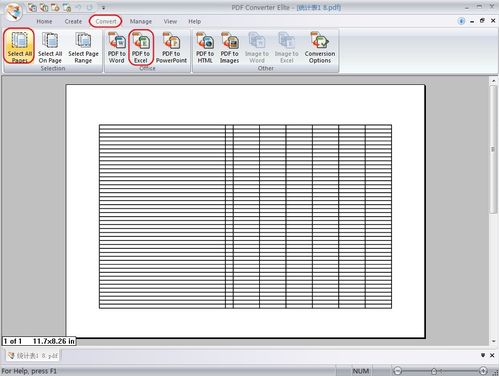Viewport: 499px width, 376px height.
Task: Minimize the ribbon document window
Action: (472, 21)
